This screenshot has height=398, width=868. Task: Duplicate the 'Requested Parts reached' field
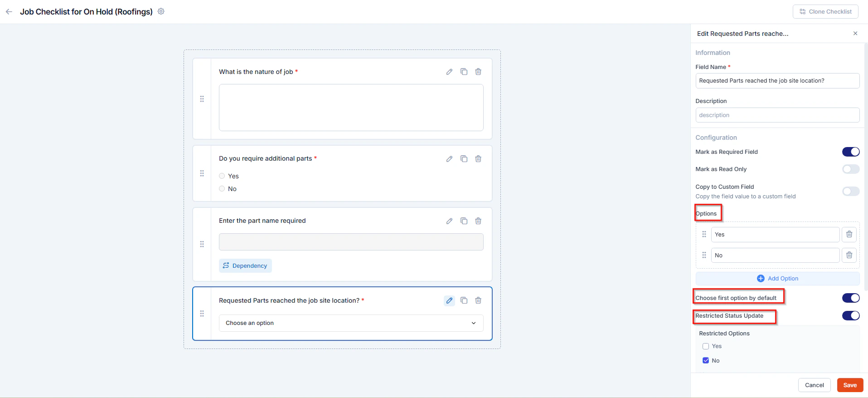(464, 300)
